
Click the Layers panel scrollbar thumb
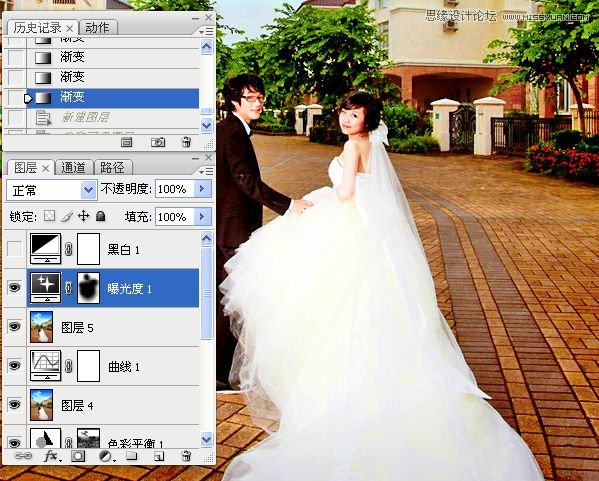coord(207,293)
